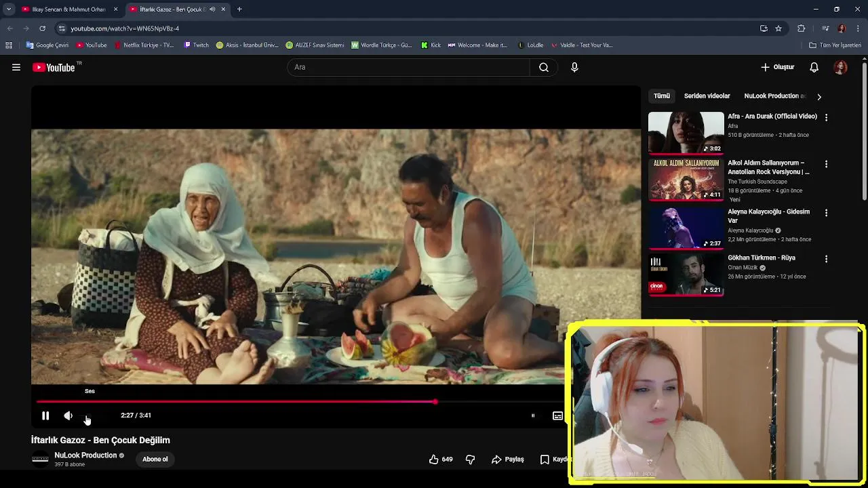Image resolution: width=868 pixels, height=488 pixels.
Task: Open the Wordle Türkçe bookmark
Action: (381, 45)
